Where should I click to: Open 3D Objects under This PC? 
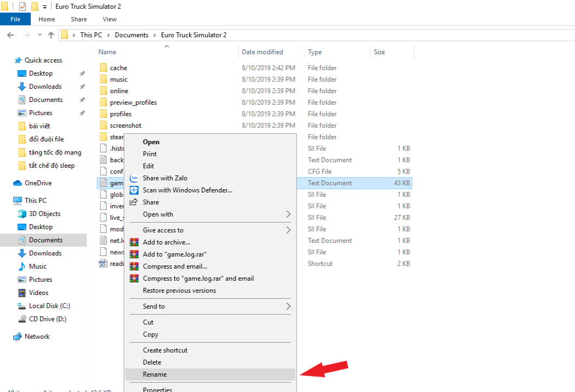[45, 214]
